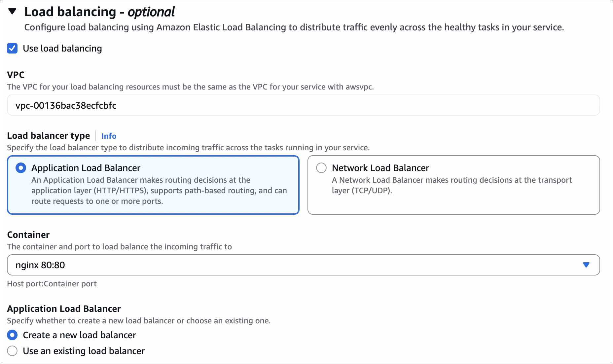613x364 pixels.
Task: Uncheck the Use load balancing checkbox
Action: click(12, 48)
